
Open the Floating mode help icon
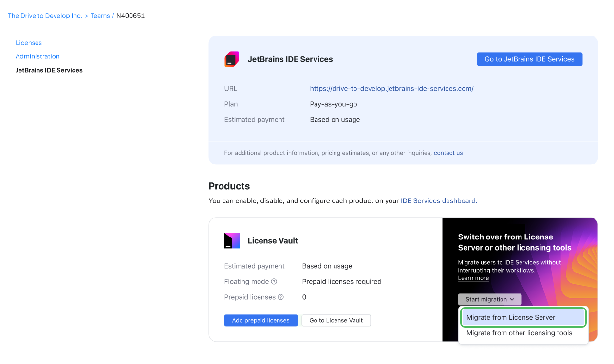click(x=273, y=281)
